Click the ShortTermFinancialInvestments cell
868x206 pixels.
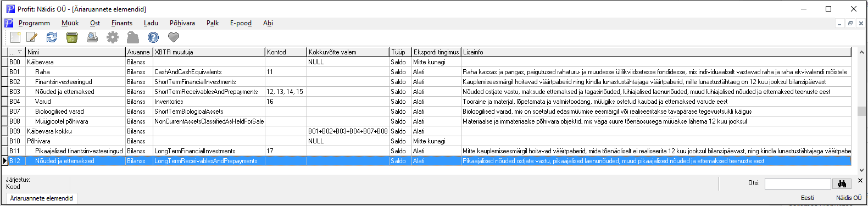209,82
